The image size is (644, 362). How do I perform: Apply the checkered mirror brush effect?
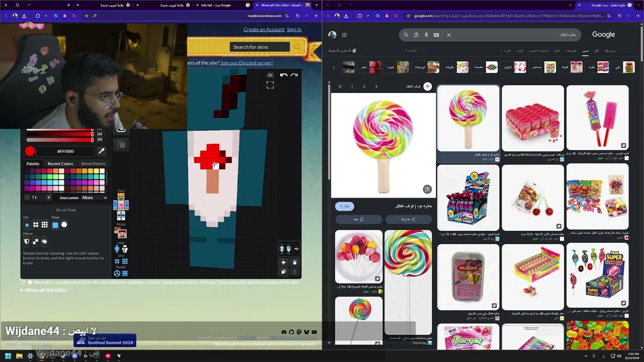coord(35,241)
